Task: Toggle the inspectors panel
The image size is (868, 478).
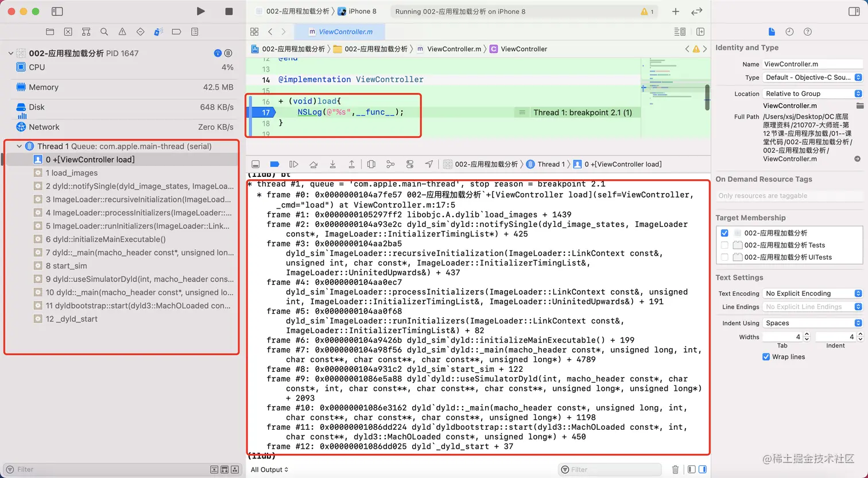Action: tap(854, 11)
